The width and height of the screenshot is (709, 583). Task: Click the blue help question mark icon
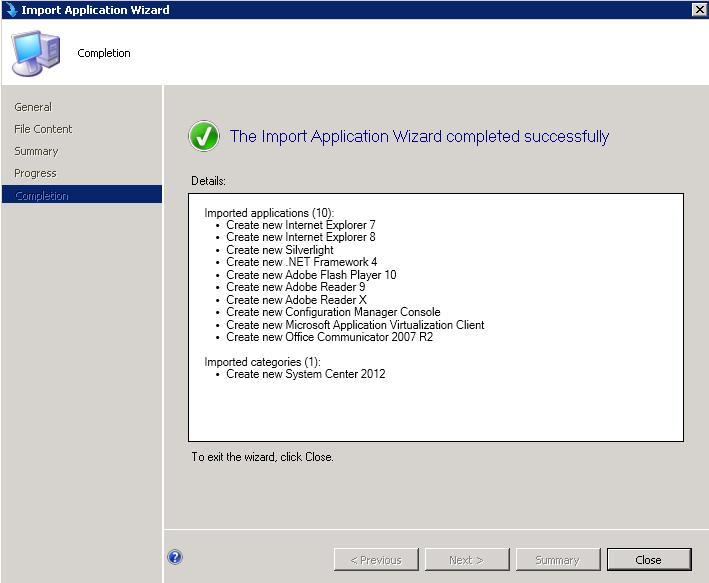click(175, 557)
